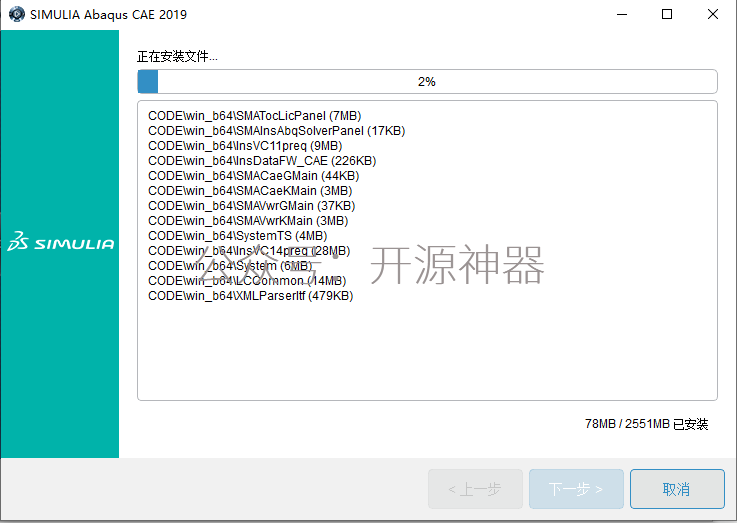Select the XMLParserItf (479KB) entry
The height and width of the screenshot is (523, 737).
(251, 296)
